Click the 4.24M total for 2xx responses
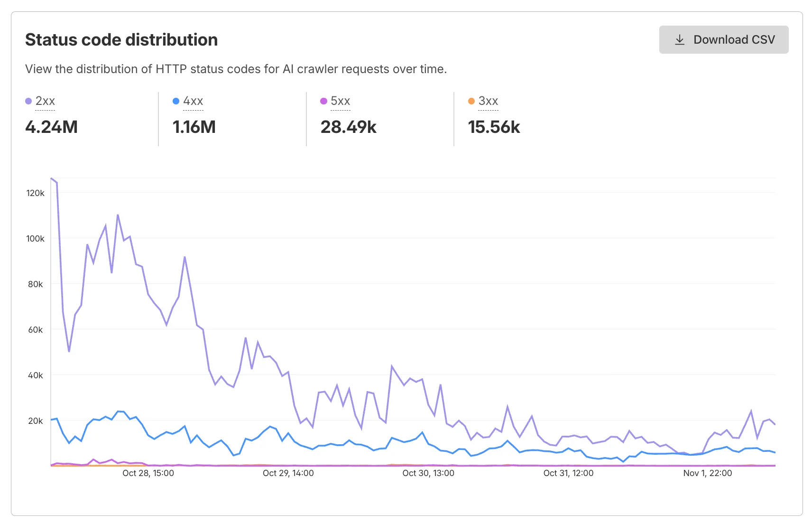The height and width of the screenshot is (524, 812). (51, 127)
